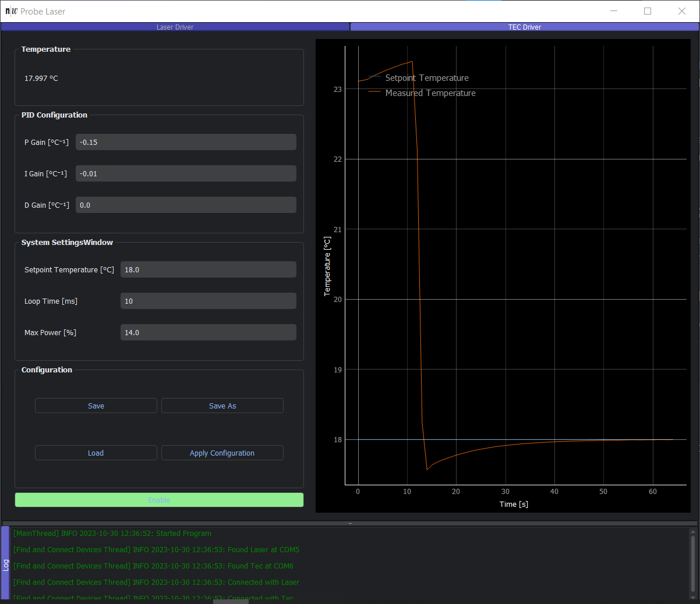
Task: Edit the Max Power field
Action: pos(208,332)
